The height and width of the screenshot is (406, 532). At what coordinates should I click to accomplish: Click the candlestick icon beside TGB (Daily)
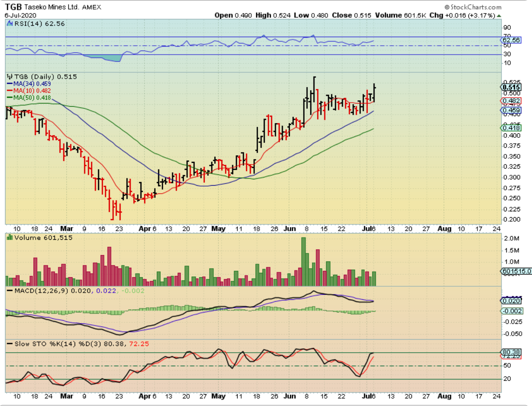[10, 77]
